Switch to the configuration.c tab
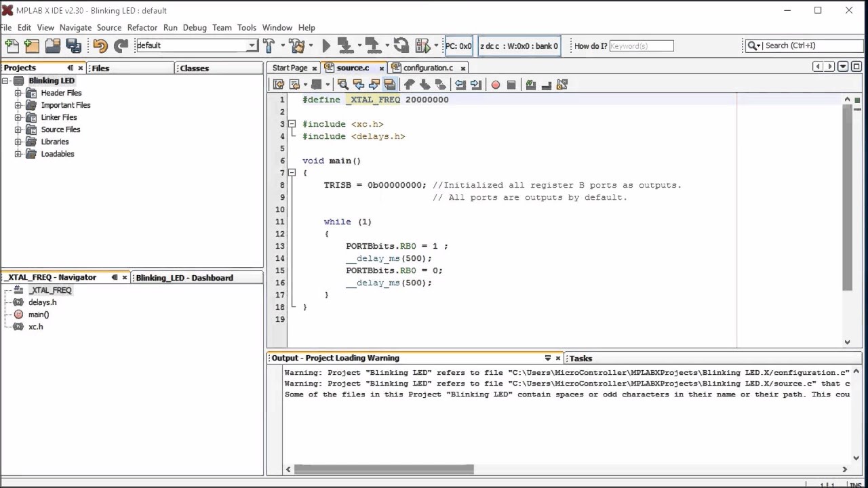This screenshot has height=488, width=868. pos(428,68)
